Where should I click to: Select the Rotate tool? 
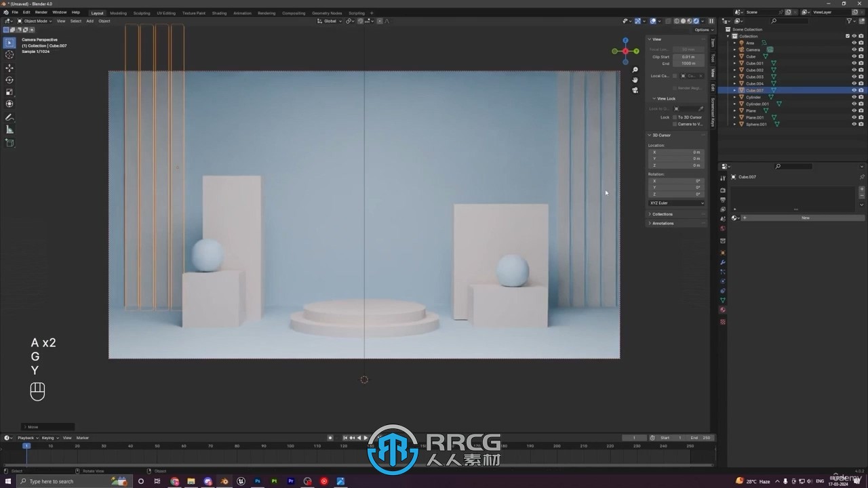9,80
